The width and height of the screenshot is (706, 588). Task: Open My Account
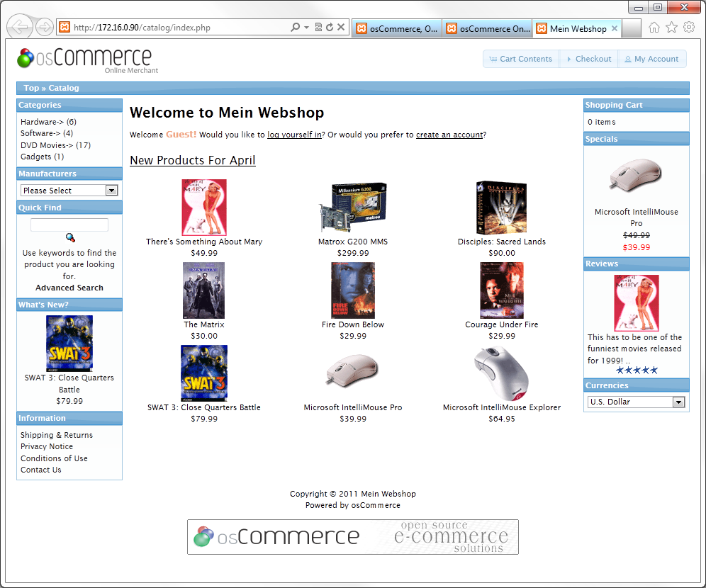tap(652, 59)
